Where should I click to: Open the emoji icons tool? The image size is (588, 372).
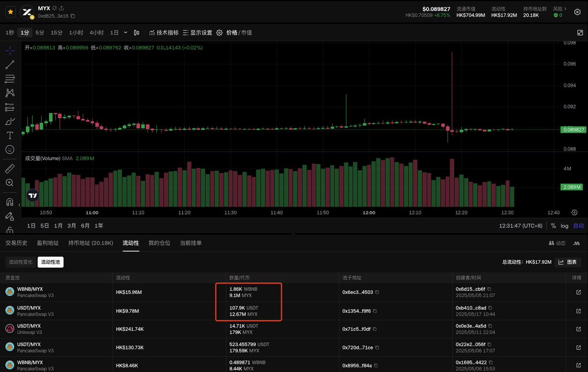[10, 149]
